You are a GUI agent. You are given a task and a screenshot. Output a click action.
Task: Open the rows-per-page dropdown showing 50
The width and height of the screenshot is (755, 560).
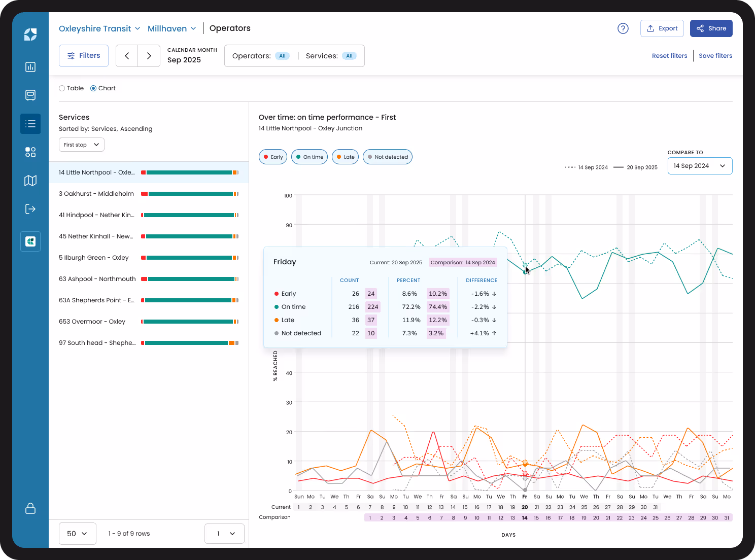(x=77, y=533)
